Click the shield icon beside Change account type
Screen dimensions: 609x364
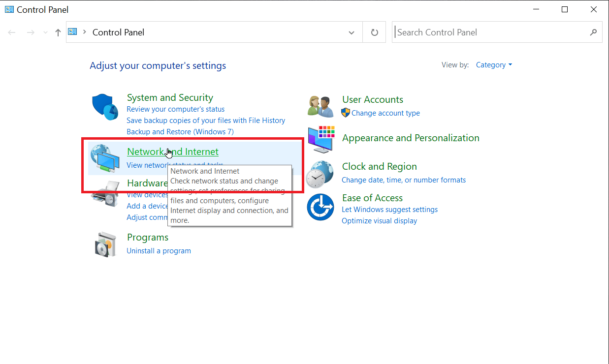346,113
